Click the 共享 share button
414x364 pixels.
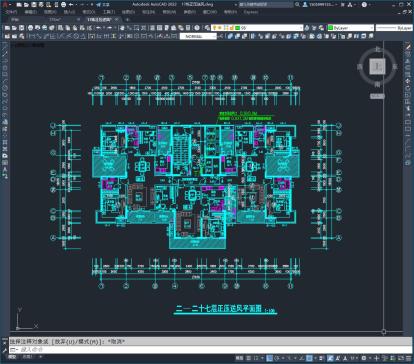[x=103, y=5]
